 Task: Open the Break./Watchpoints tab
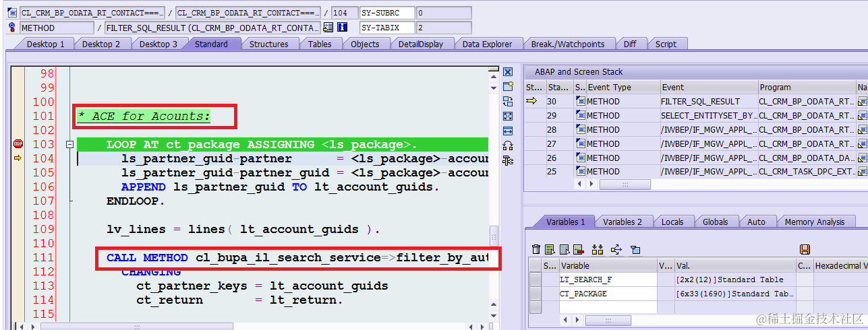click(568, 44)
